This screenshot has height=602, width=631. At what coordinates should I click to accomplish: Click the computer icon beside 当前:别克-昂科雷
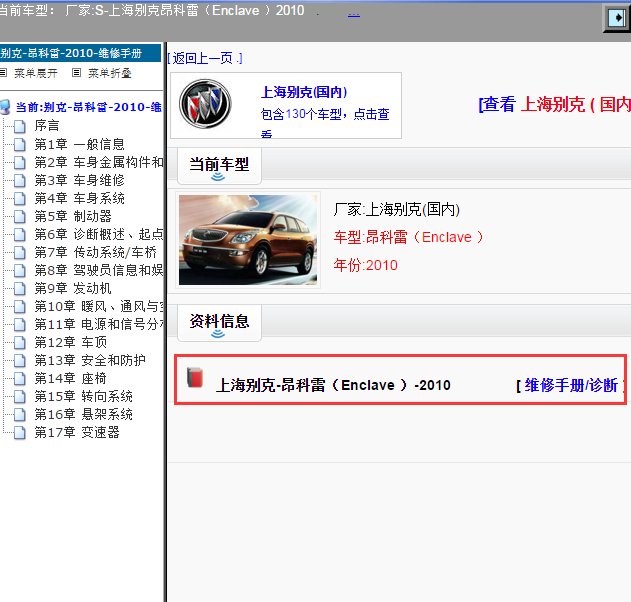click(x=5, y=107)
